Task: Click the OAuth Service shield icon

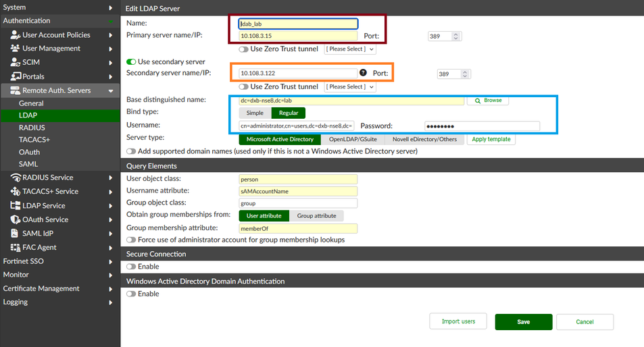Action: coord(15,219)
